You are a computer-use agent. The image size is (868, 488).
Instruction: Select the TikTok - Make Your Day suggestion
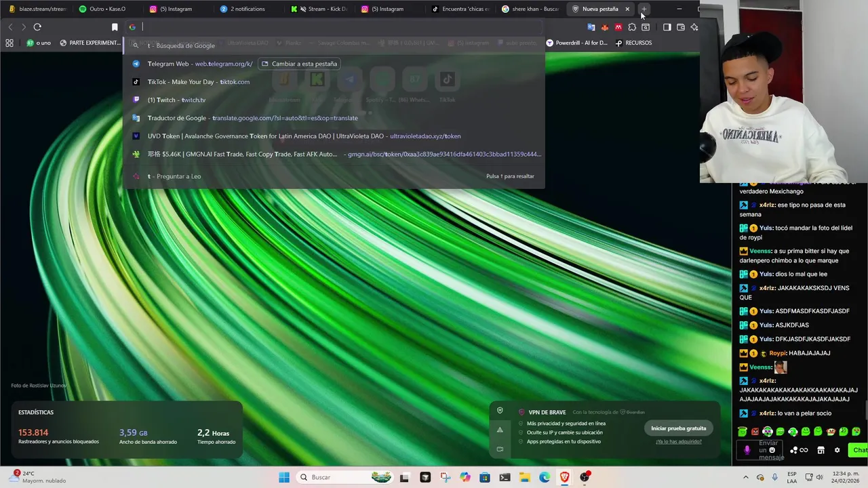(334, 82)
